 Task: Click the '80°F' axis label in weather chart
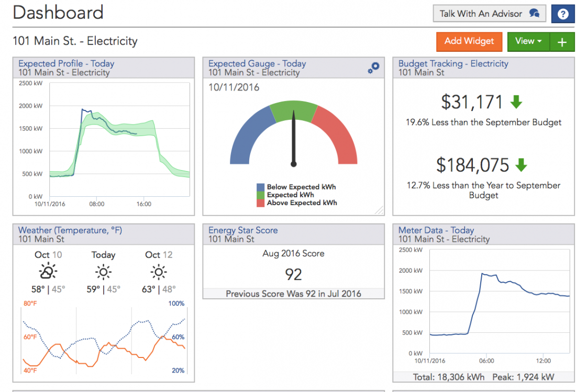tap(30, 304)
